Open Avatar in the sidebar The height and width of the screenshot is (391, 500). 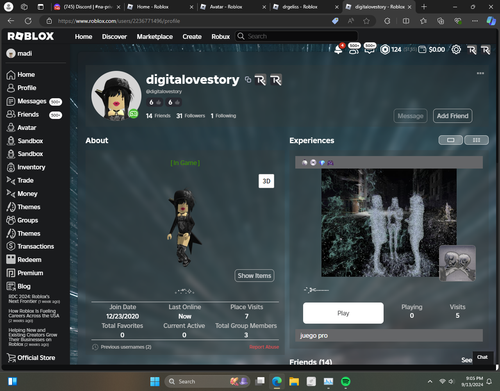21,128
